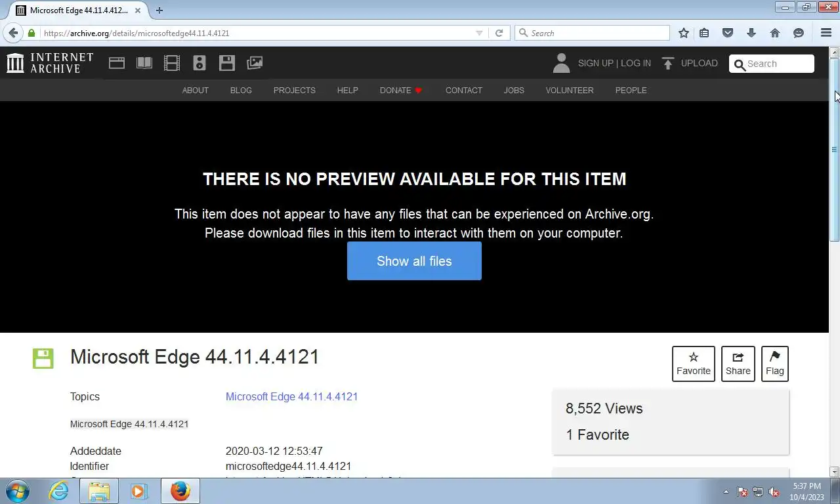Click the green software item icon beside title

43,358
